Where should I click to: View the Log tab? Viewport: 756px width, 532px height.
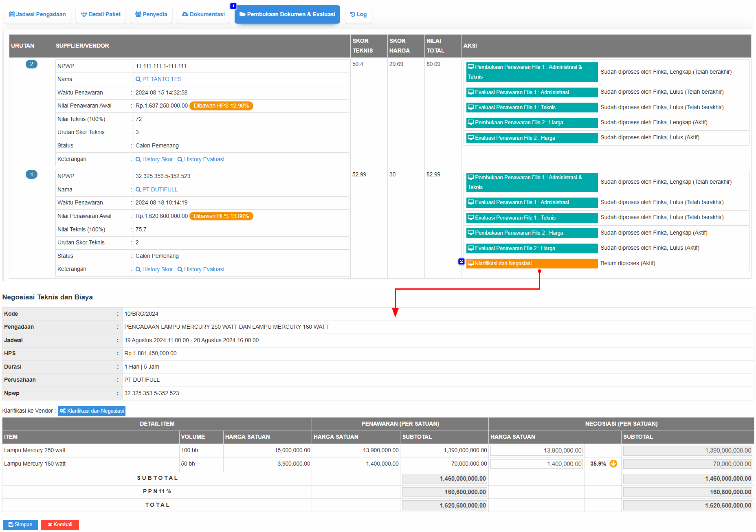point(358,14)
